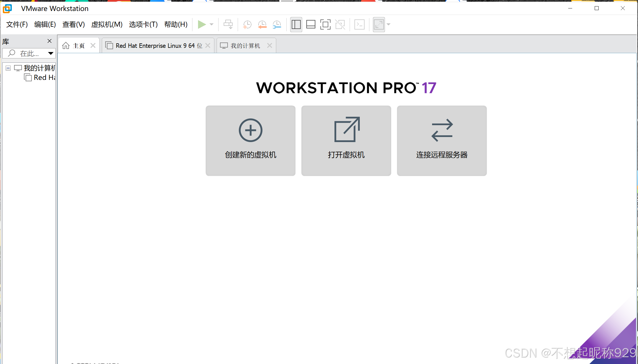Click 连接远程服务器 button

point(442,141)
